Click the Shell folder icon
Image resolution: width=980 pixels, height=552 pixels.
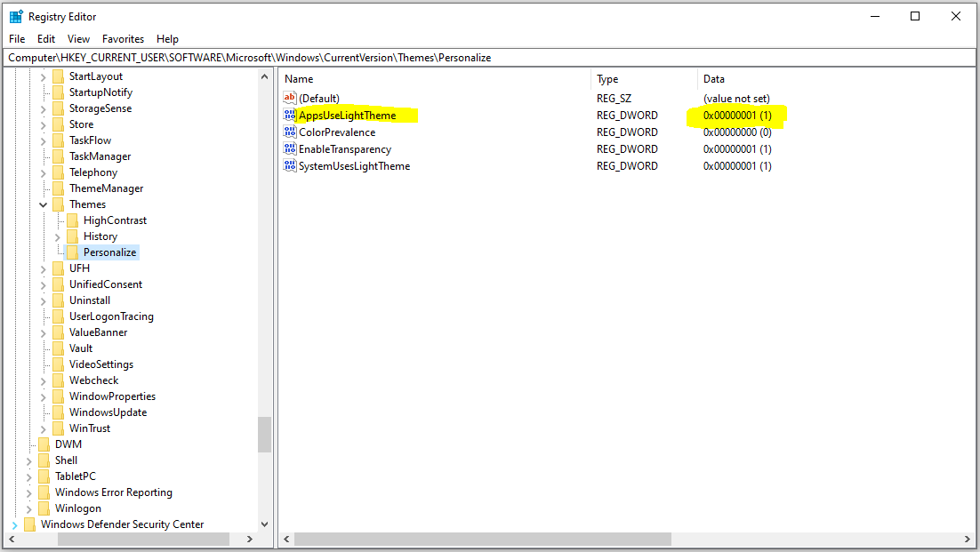point(44,460)
